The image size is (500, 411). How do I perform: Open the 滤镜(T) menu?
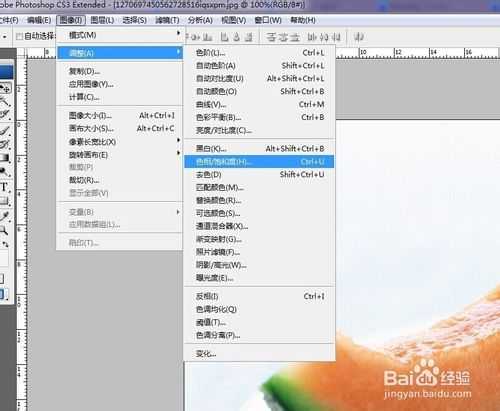(x=167, y=20)
